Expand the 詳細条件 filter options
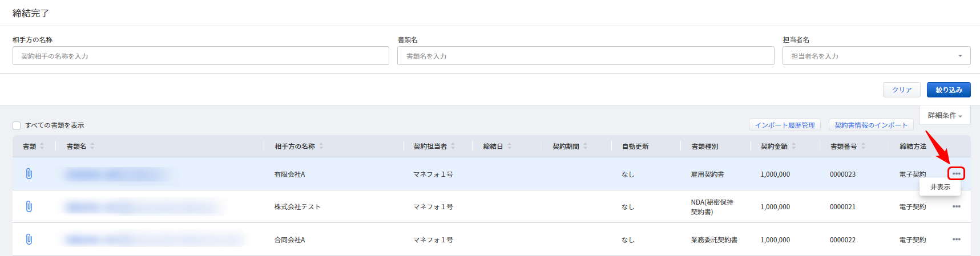The height and width of the screenshot is (256, 980). (945, 115)
